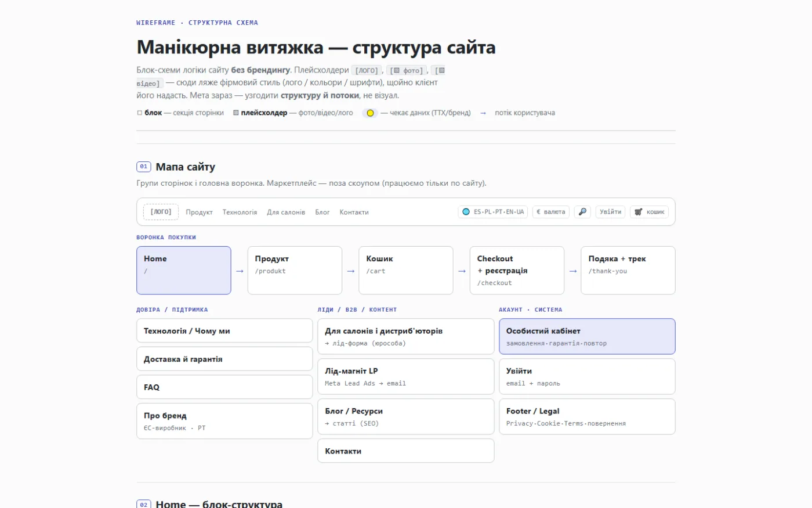Select Продукт in the mock navigation
The width and height of the screenshot is (812, 508).
199,212
